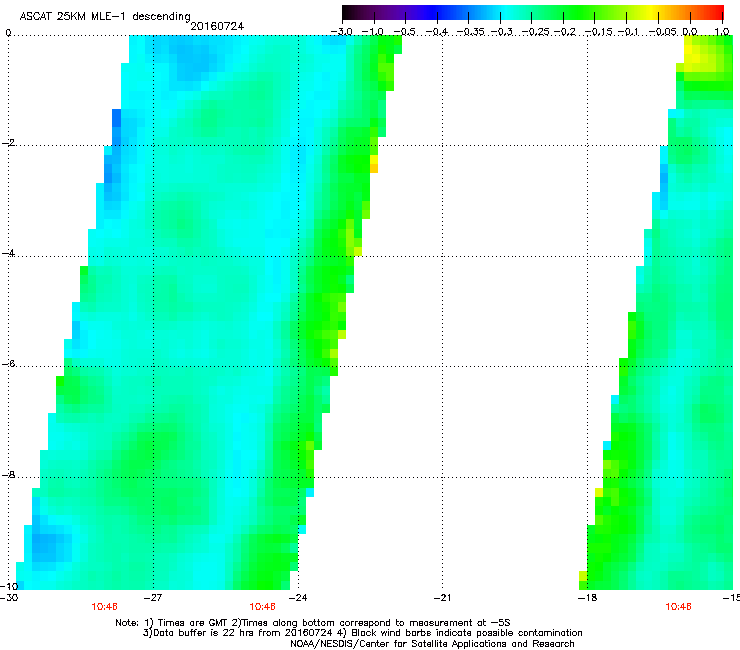Click the -0.1 colorbar label
This screenshot has width=740, height=650.
628,32
